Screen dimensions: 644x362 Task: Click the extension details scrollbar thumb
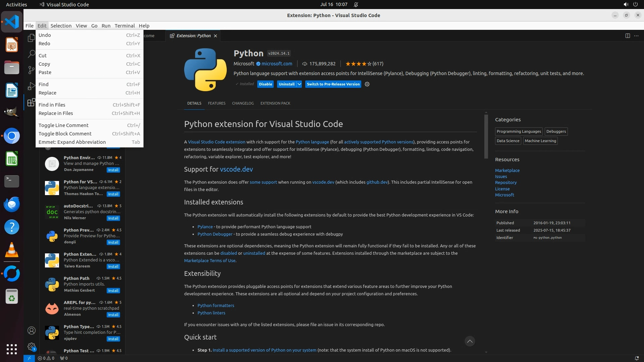[x=486, y=136]
